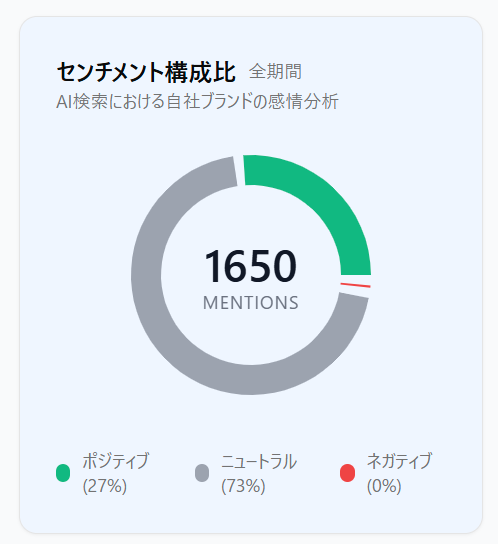Open the 全期間 period selector
Image resolution: width=498 pixels, height=544 pixels.
click(275, 71)
